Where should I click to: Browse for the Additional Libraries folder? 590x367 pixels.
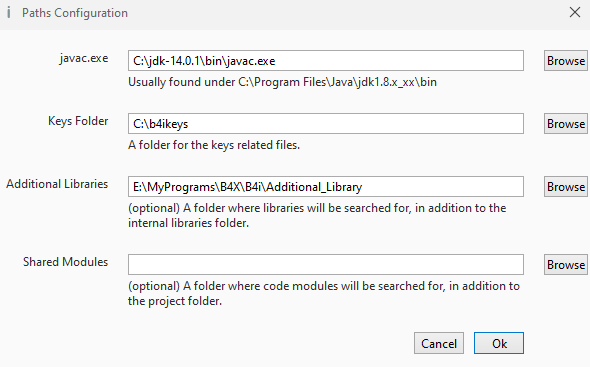click(566, 187)
